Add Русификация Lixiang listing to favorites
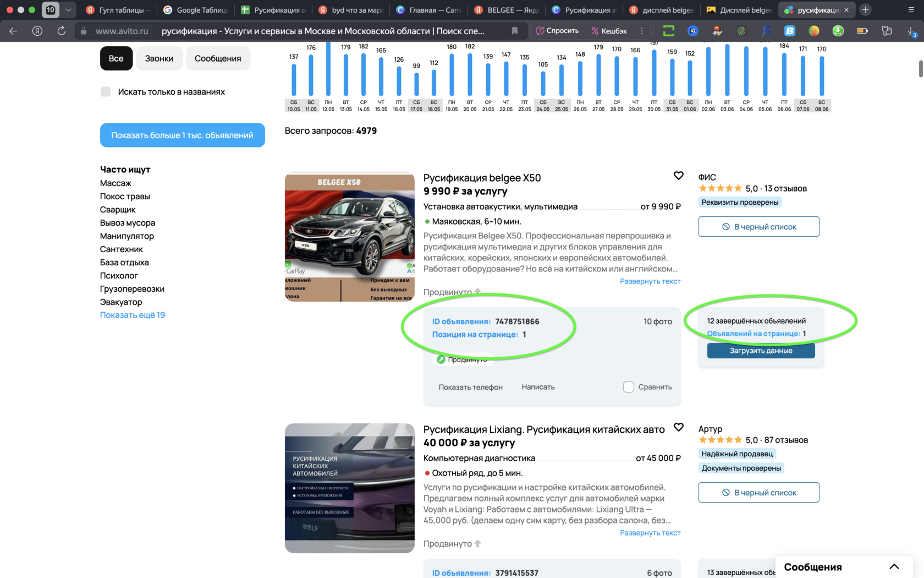The width and height of the screenshot is (924, 578). click(679, 427)
